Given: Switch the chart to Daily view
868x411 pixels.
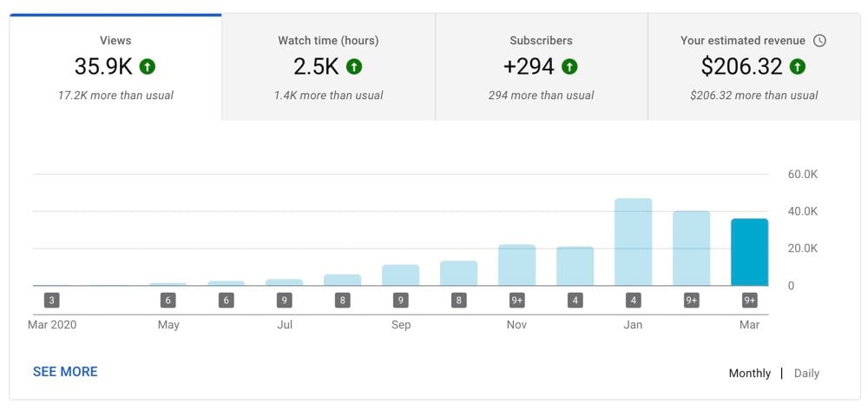Looking at the screenshot, I should tap(806, 373).
